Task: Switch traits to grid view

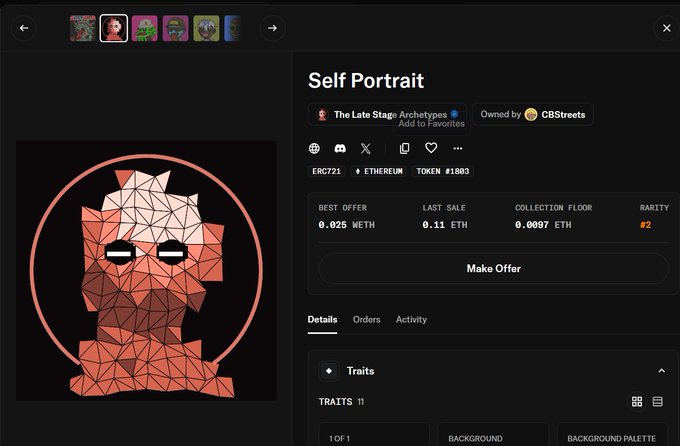Action: pyautogui.click(x=637, y=402)
